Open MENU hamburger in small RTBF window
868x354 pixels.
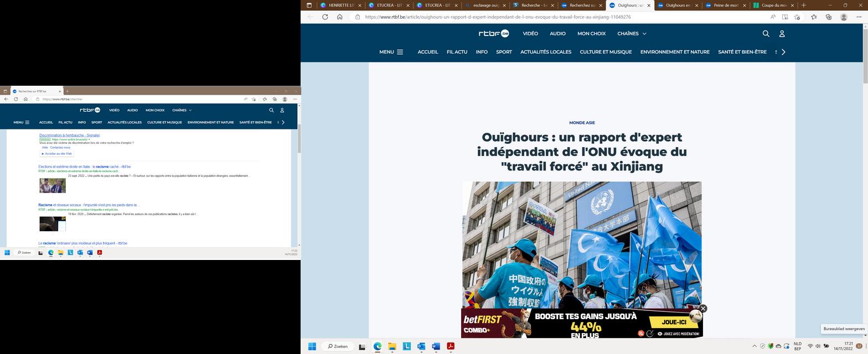point(22,122)
